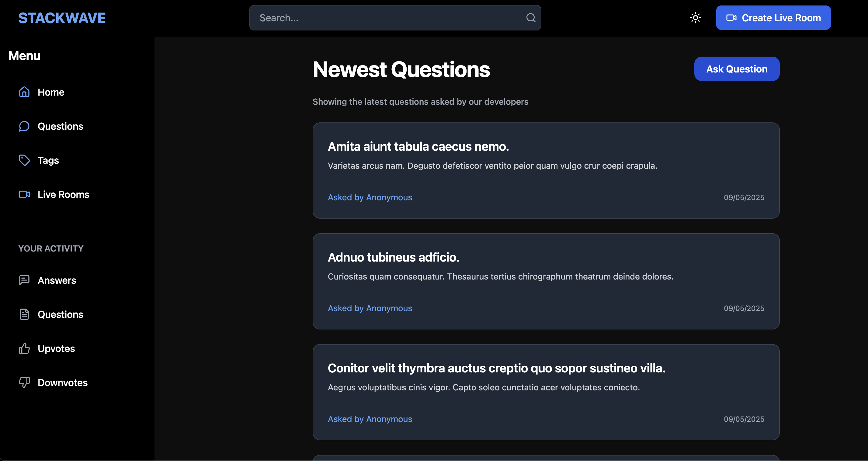Focus the Search input field
Screen dimensions: 868x461
click(x=387, y=18)
